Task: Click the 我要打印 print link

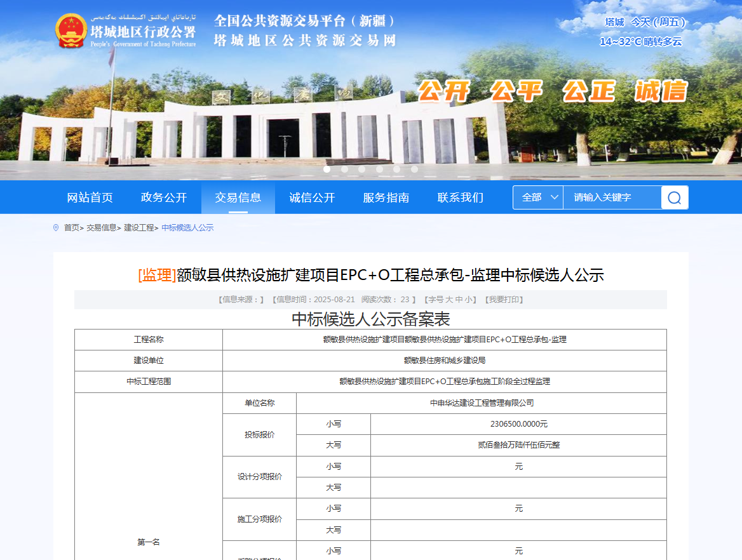Action: [x=504, y=300]
